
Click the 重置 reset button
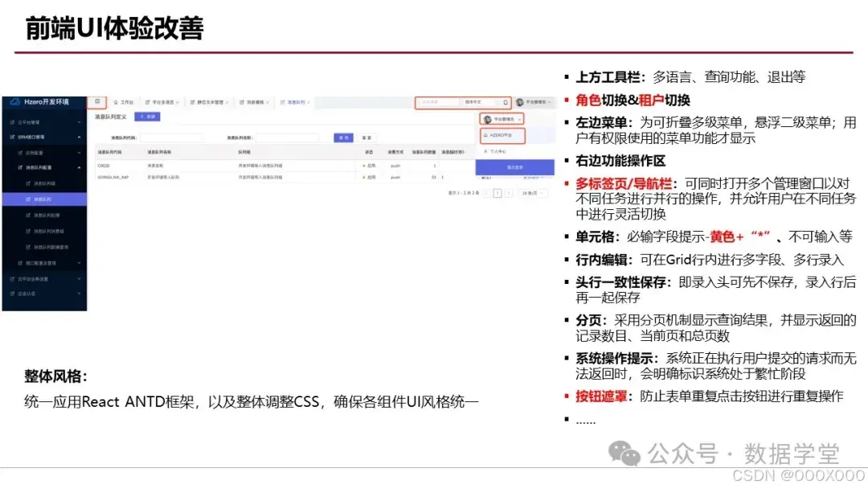366,138
